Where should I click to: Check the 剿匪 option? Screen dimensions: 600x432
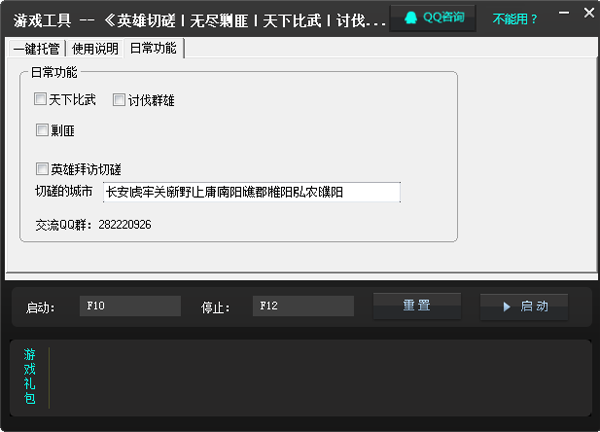coord(42,130)
